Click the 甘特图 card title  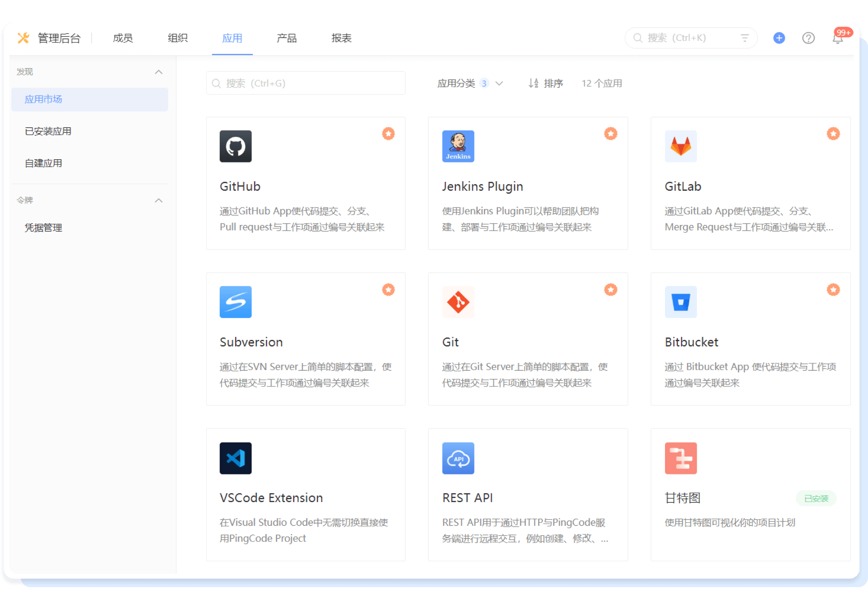coord(683,498)
